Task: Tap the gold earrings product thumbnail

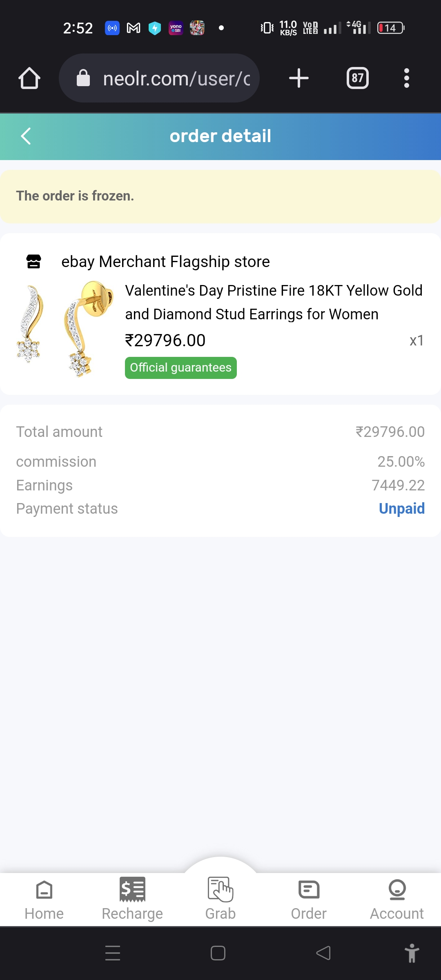Action: [x=65, y=328]
